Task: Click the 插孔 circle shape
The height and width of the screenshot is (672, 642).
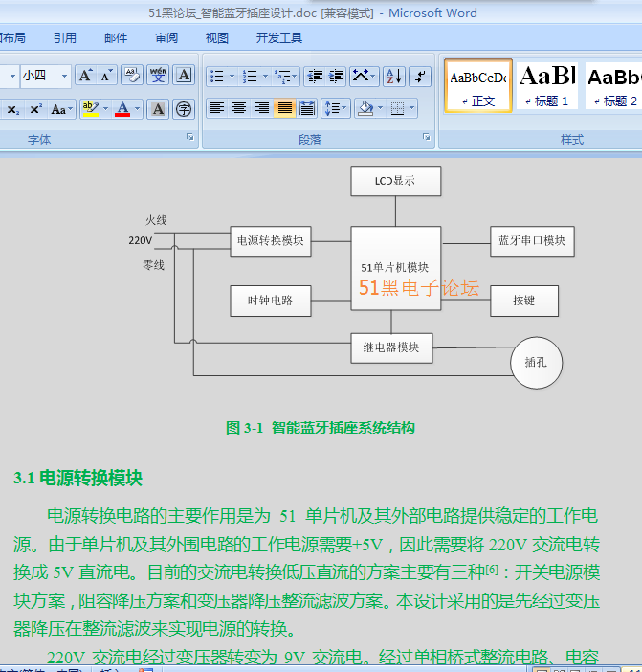Action: pos(536,363)
